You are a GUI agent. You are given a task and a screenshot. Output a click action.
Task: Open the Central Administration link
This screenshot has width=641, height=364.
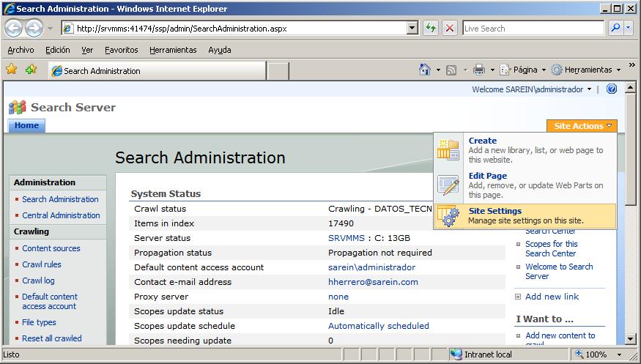coord(61,215)
